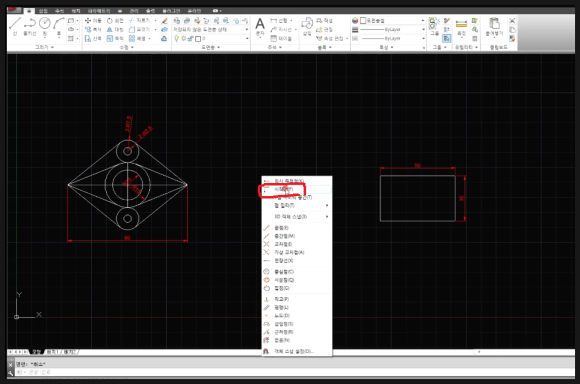The width and height of the screenshot is (580, 384).
Task: Select Midpoint (중간점) snap option
Action: pos(297,236)
